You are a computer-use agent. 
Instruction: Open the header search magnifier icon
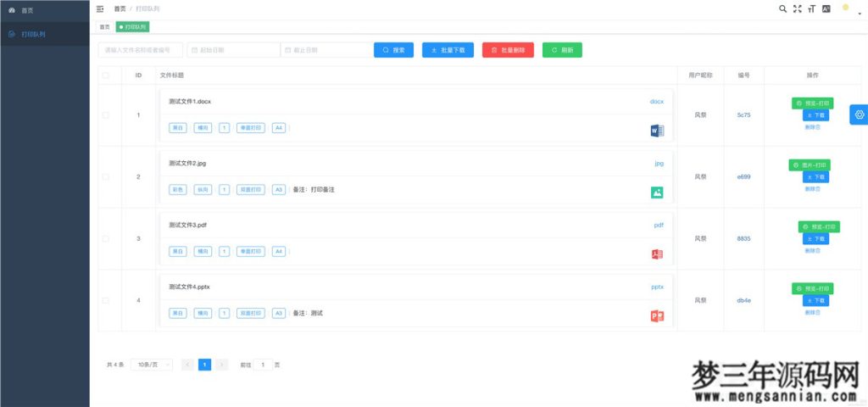pyautogui.click(x=782, y=8)
